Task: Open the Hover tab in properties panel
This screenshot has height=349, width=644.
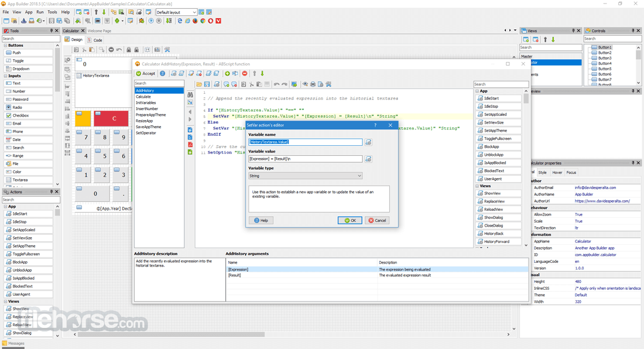Action: [557, 172]
